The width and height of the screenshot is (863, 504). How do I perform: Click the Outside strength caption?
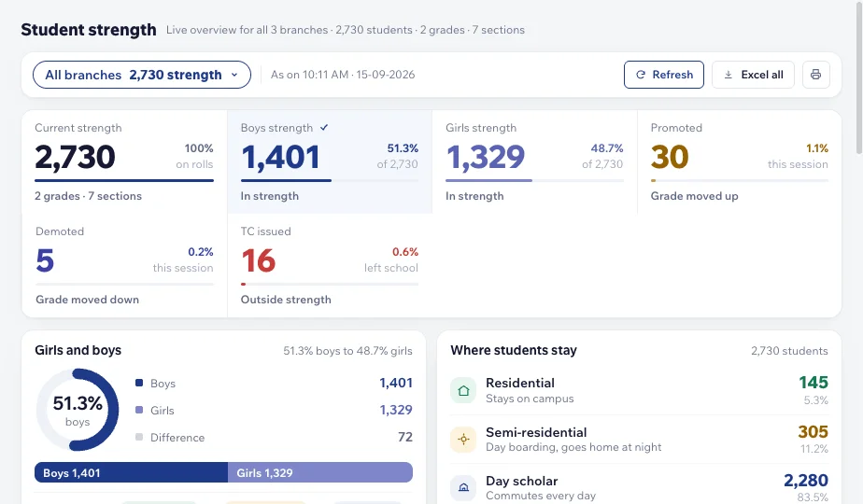286,300
